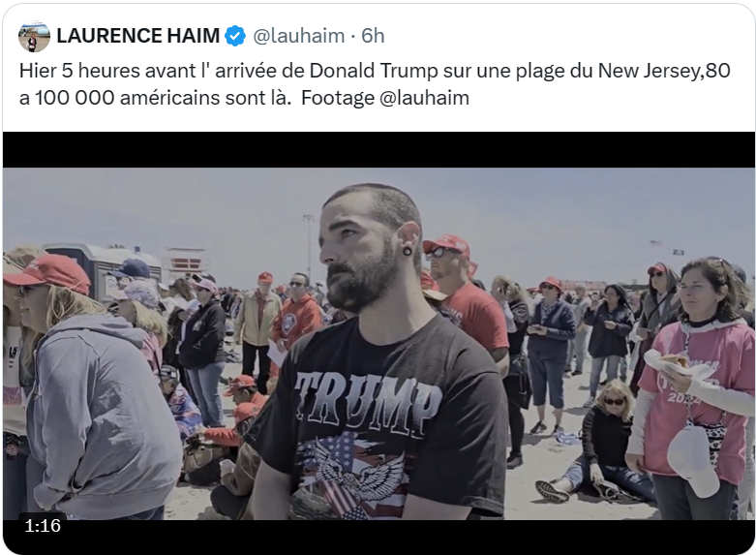Click the 1:16 video duration badge
The height and width of the screenshot is (555, 756).
pos(43,525)
